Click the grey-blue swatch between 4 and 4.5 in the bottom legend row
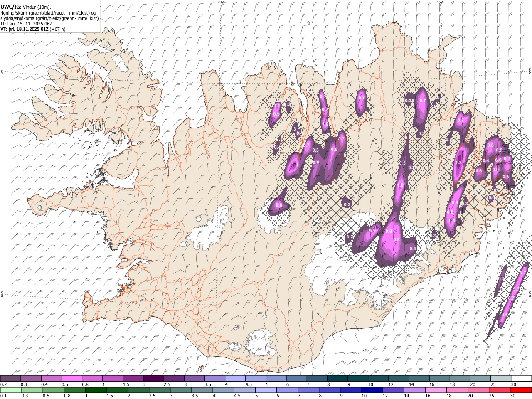 pyautogui.click(x=223, y=390)
